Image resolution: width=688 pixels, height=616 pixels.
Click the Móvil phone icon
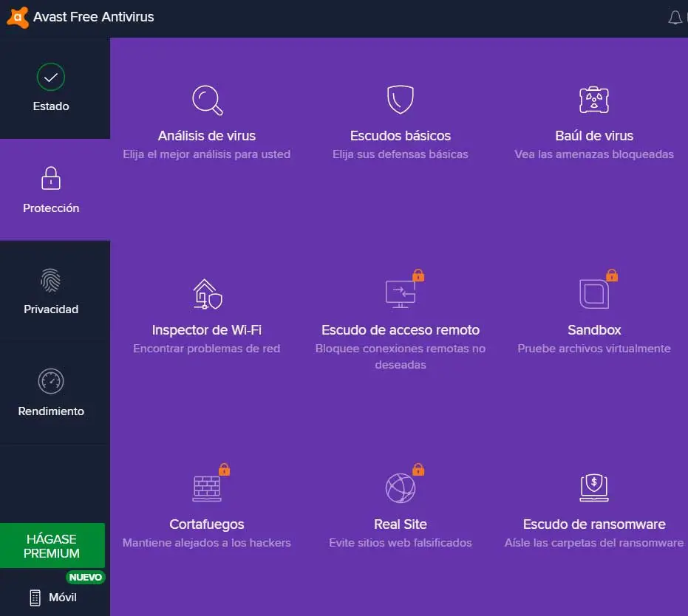click(35, 598)
